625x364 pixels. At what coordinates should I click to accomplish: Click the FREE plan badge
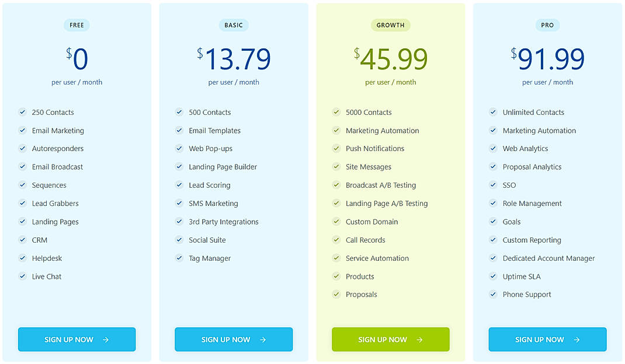(77, 25)
